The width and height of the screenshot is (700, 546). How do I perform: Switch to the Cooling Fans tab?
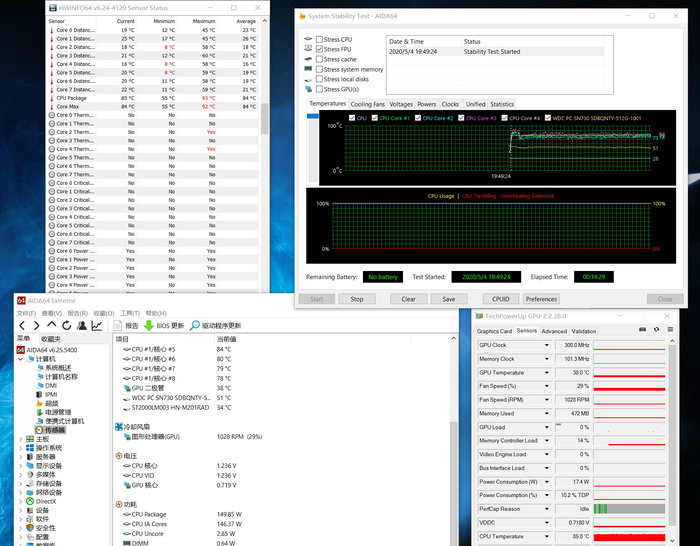(x=367, y=104)
